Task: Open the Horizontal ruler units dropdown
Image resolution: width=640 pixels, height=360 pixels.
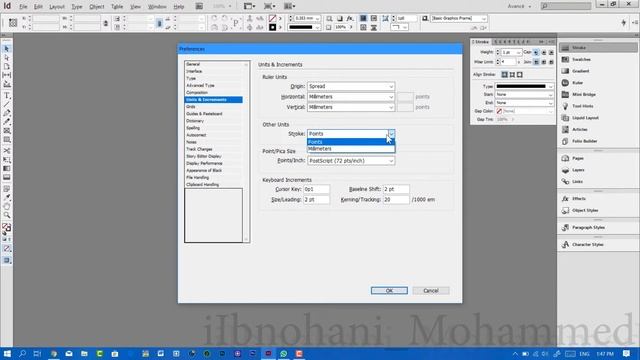Action: click(x=351, y=97)
